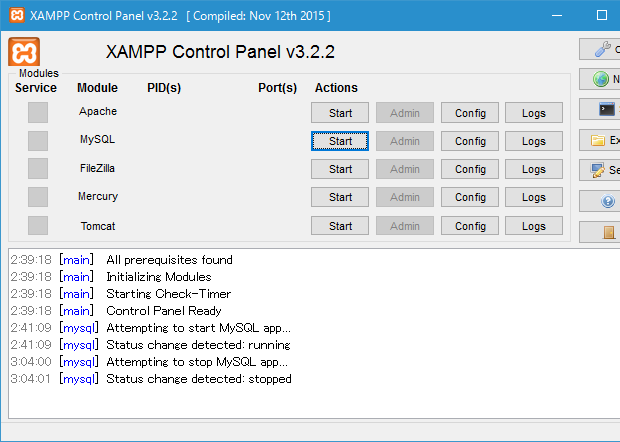620x442 pixels.
Task: Toggle the FileZilla service checkbox
Action: pyautogui.click(x=38, y=168)
